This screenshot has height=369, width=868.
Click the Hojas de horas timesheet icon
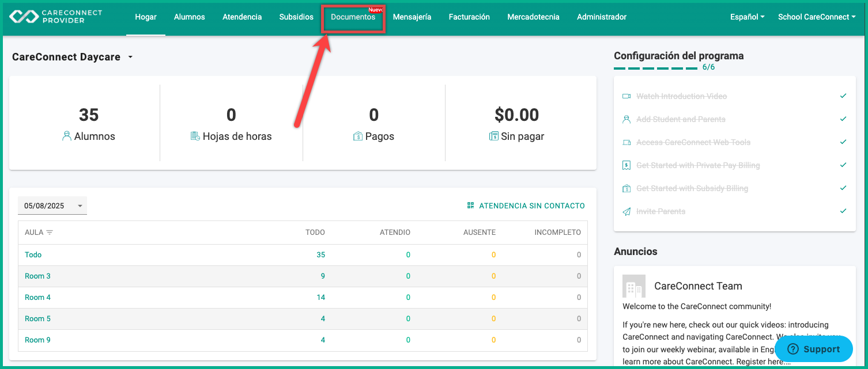click(x=195, y=136)
